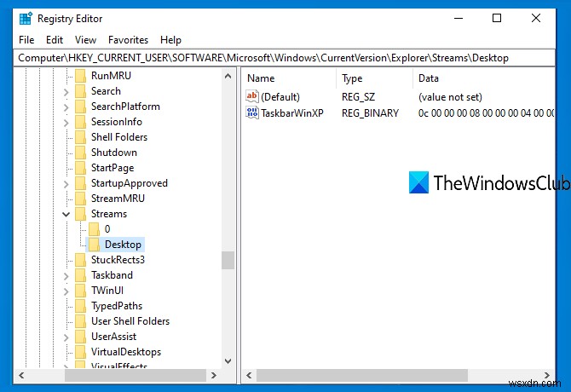Viewport: 571px width, 392px height.
Task: Select the Desktop key folder icon
Action: coord(94,245)
